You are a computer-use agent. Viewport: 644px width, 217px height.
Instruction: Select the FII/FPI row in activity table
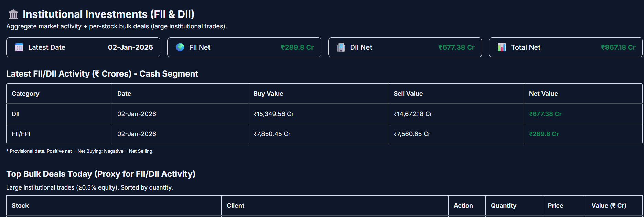pyautogui.click(x=21, y=134)
